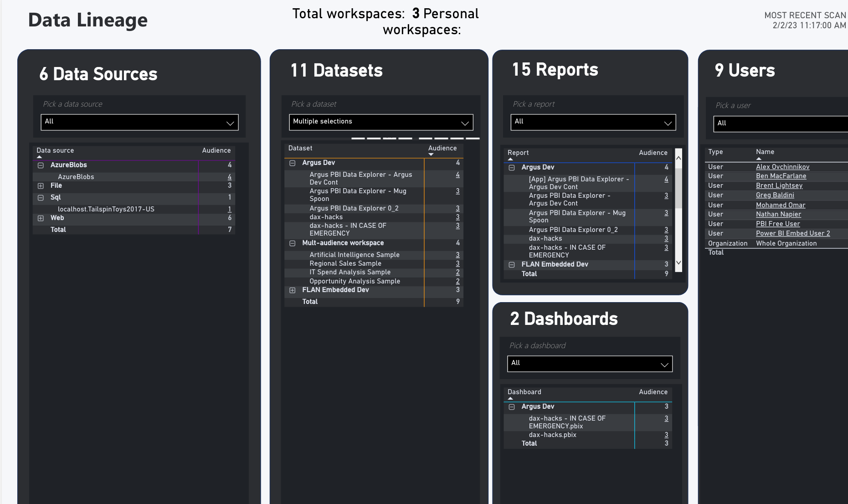Open Brent Lightsey user link
848x504 pixels.
pyautogui.click(x=779, y=185)
